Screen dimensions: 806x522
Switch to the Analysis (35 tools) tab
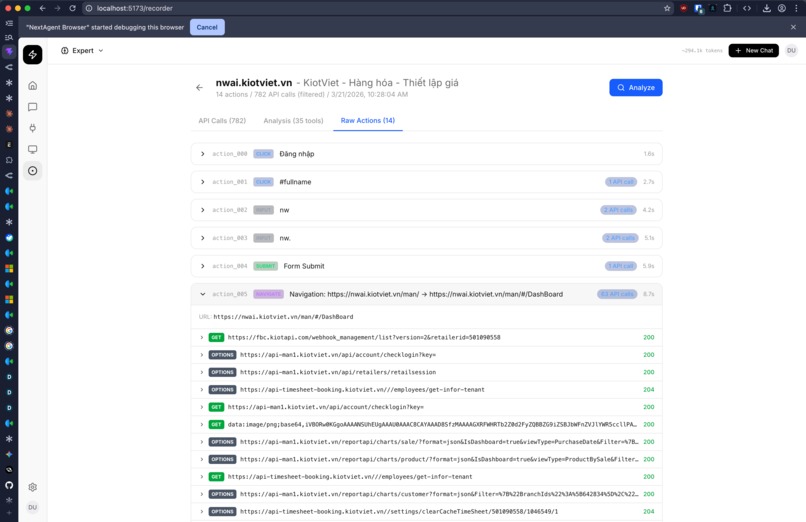[x=293, y=121]
